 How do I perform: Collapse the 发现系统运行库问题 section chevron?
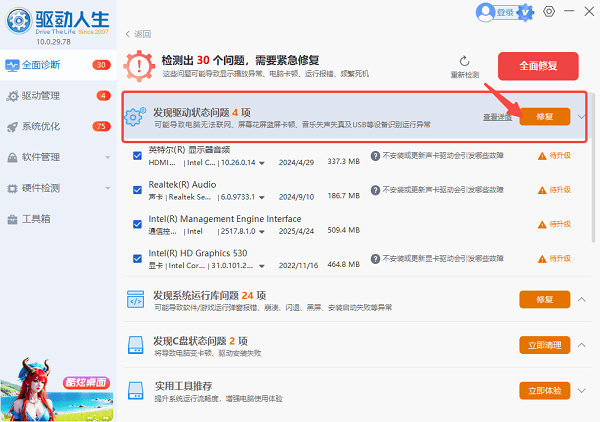(582, 299)
